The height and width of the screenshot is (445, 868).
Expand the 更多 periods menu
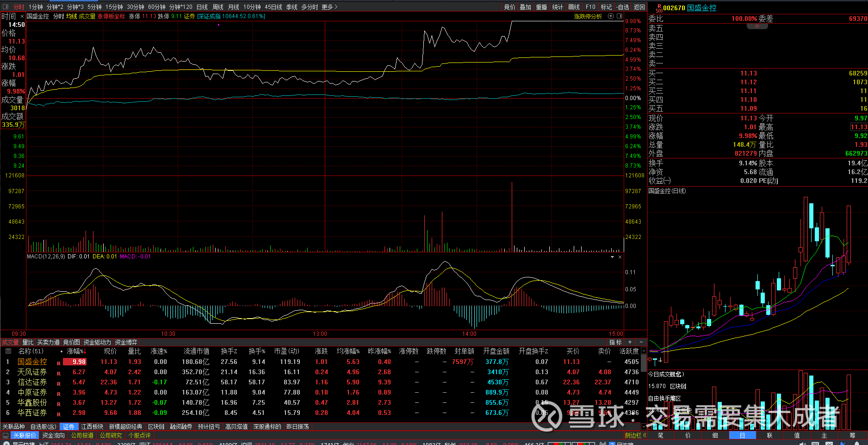329,7
